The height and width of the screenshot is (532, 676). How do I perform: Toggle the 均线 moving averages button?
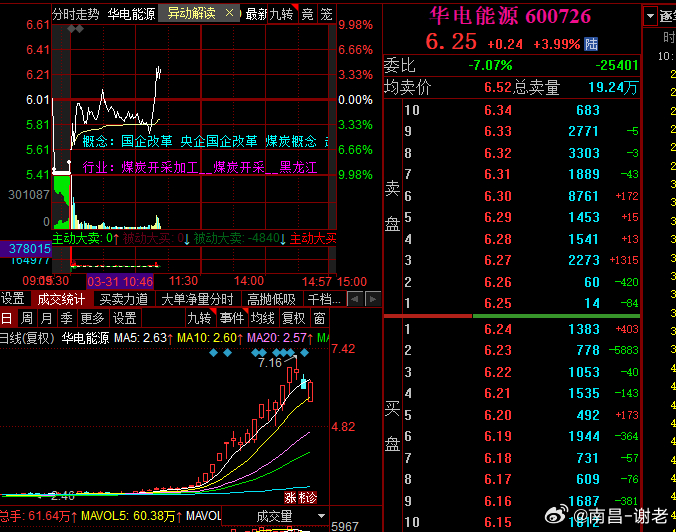263,318
